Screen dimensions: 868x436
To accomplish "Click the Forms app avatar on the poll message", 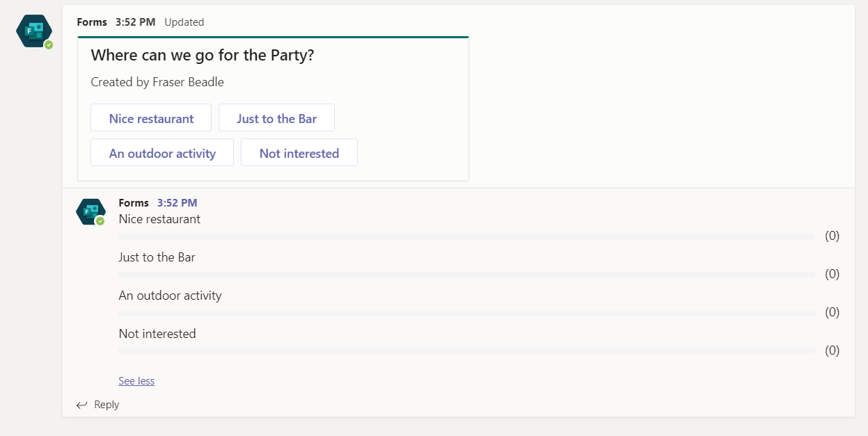I will tap(33, 31).
